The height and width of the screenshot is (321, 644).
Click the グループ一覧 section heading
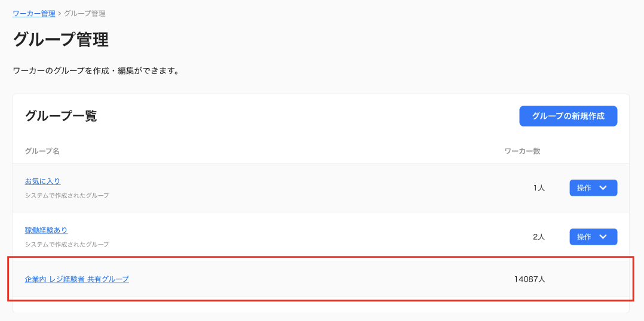tap(61, 116)
